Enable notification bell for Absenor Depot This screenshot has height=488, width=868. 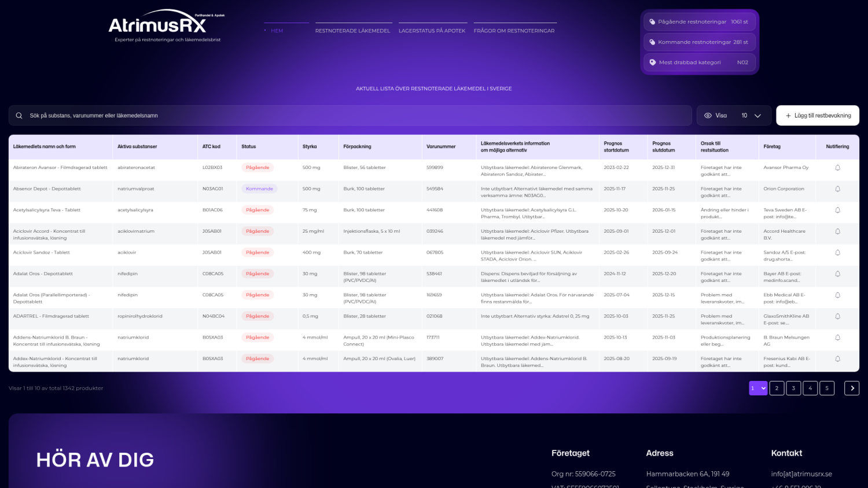tap(837, 189)
